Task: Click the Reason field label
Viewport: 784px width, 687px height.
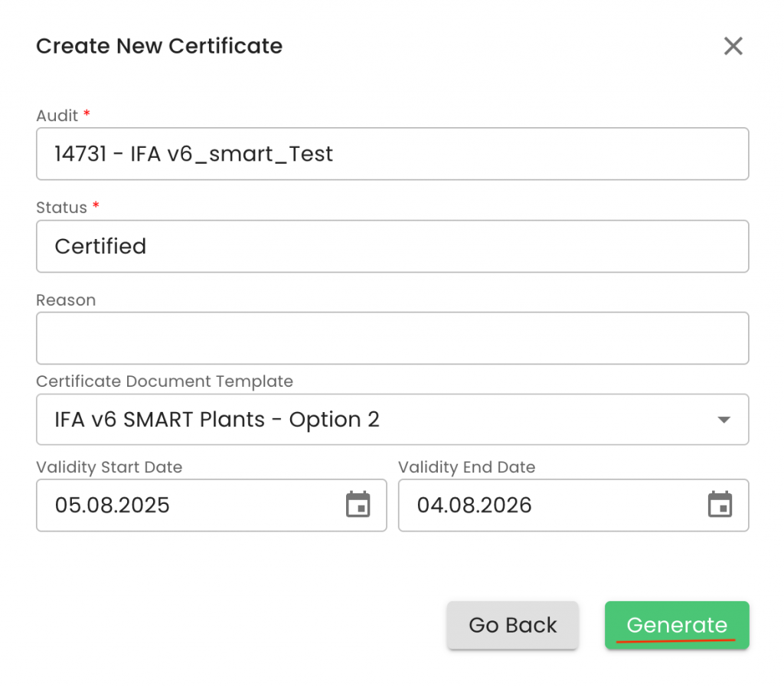Action: click(66, 300)
